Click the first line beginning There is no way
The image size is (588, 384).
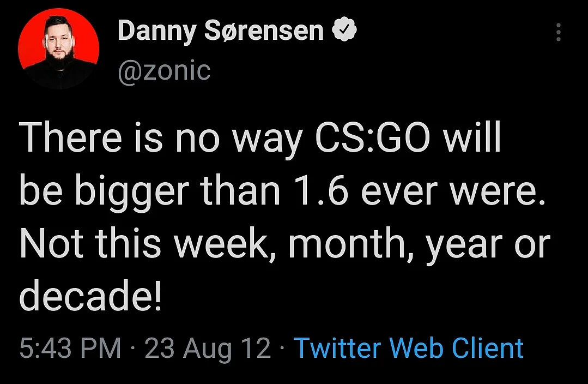pos(260,138)
